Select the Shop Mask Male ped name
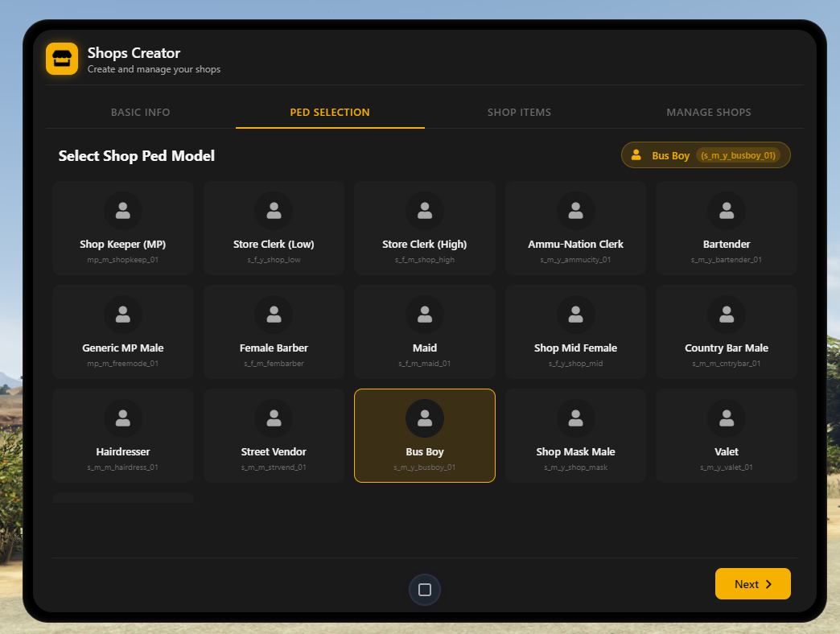Viewport: 840px width, 634px height. [575, 452]
